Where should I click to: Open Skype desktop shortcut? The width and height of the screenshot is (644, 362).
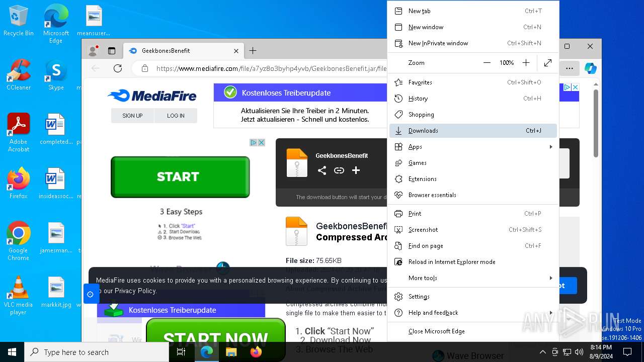click(x=56, y=75)
